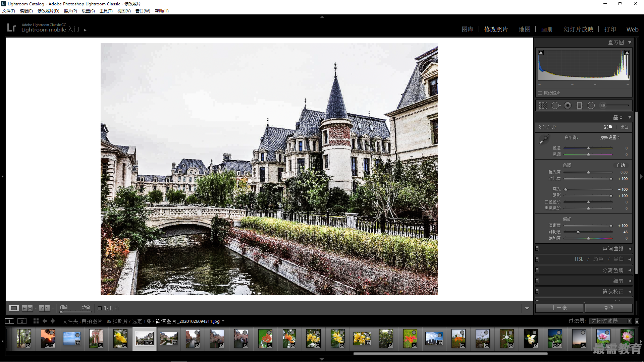Select the Radial Filter tool
Screen dimensions: 644x362
click(591, 106)
